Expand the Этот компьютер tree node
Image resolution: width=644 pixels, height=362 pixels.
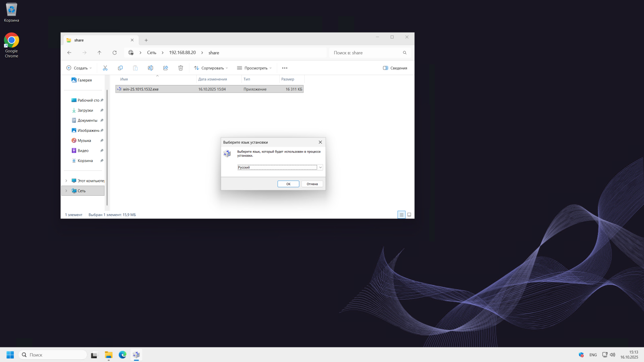66,181
